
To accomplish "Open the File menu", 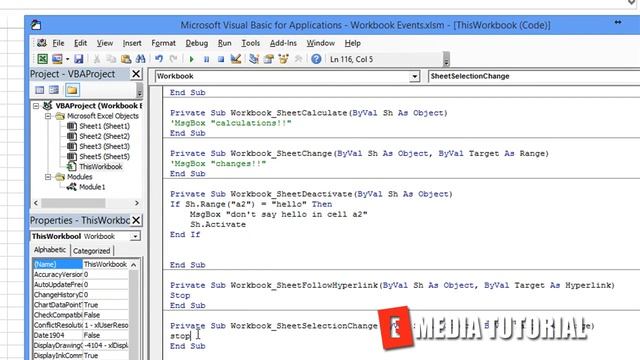I will 58,43.
